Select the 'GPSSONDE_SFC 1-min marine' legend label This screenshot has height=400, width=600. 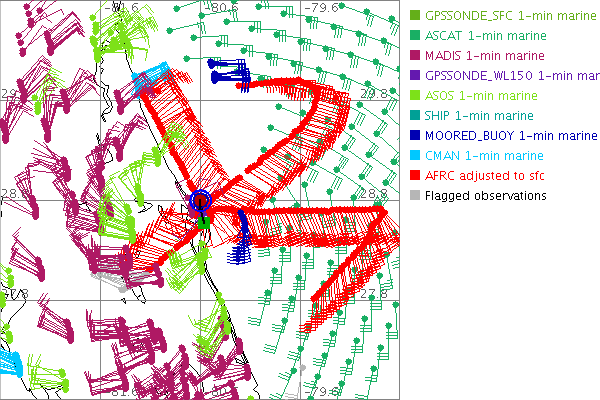[x=506, y=15]
